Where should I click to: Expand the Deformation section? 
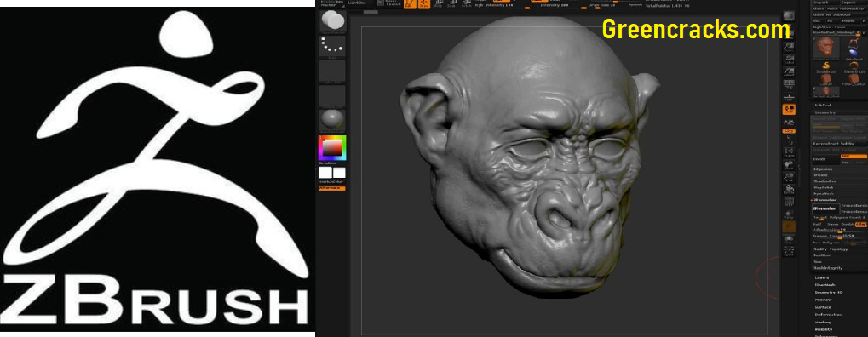pyautogui.click(x=828, y=314)
